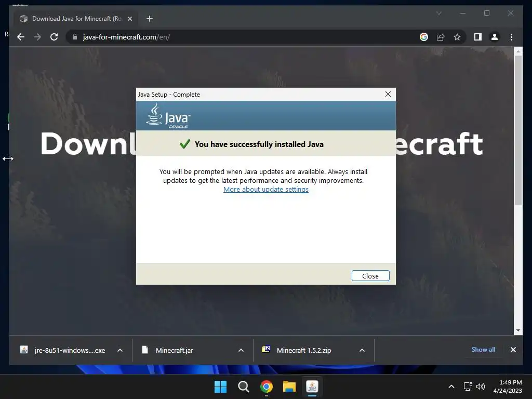Toggle the Chrome side panel

(x=478, y=37)
